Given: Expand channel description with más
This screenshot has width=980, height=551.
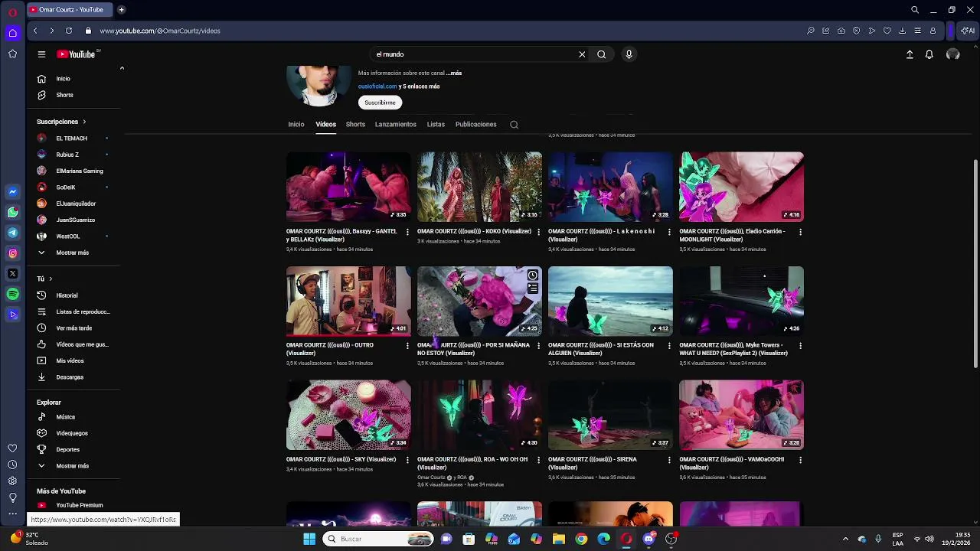Looking at the screenshot, I should click(455, 73).
